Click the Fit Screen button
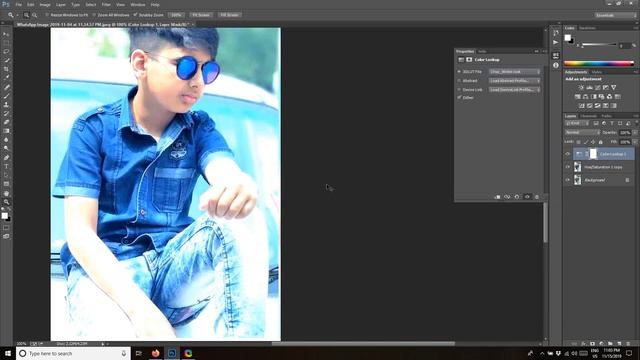Screen dimensions: 640x360 (201, 15)
